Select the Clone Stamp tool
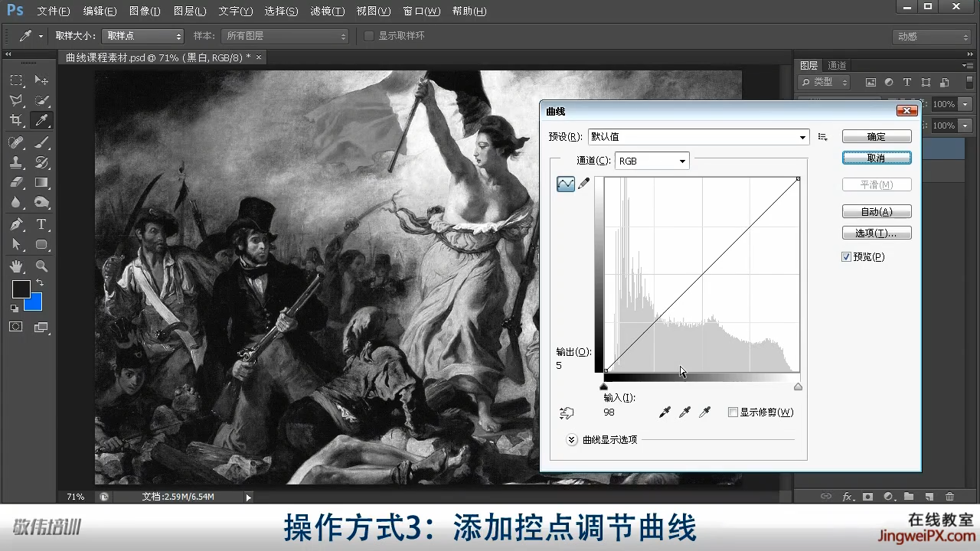The width and height of the screenshot is (980, 551). pyautogui.click(x=16, y=162)
